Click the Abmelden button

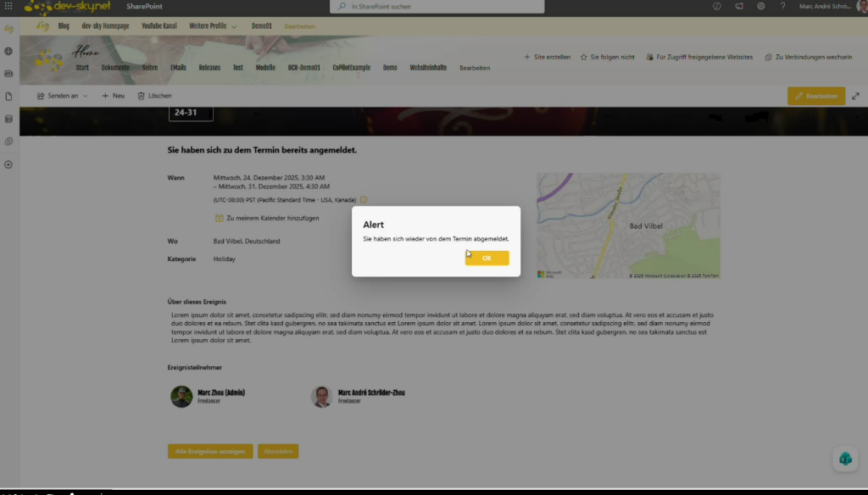(278, 451)
